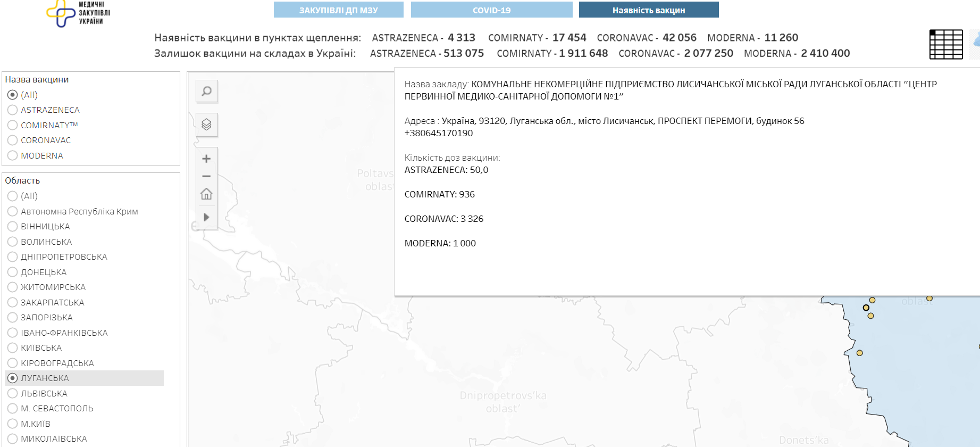The width and height of the screenshot is (980, 447).
Task: Expand the map tools arrow
Action: pos(206,217)
